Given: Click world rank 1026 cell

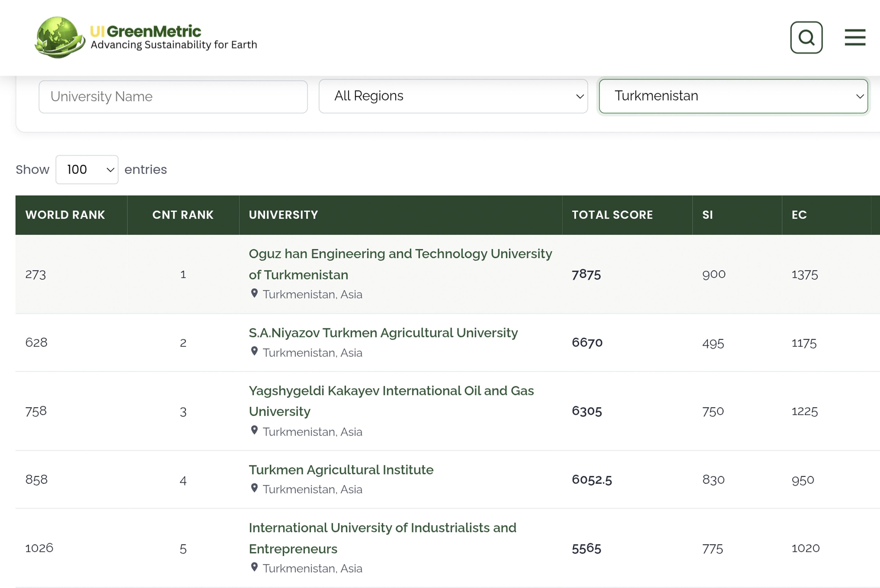Looking at the screenshot, I should click(39, 549).
